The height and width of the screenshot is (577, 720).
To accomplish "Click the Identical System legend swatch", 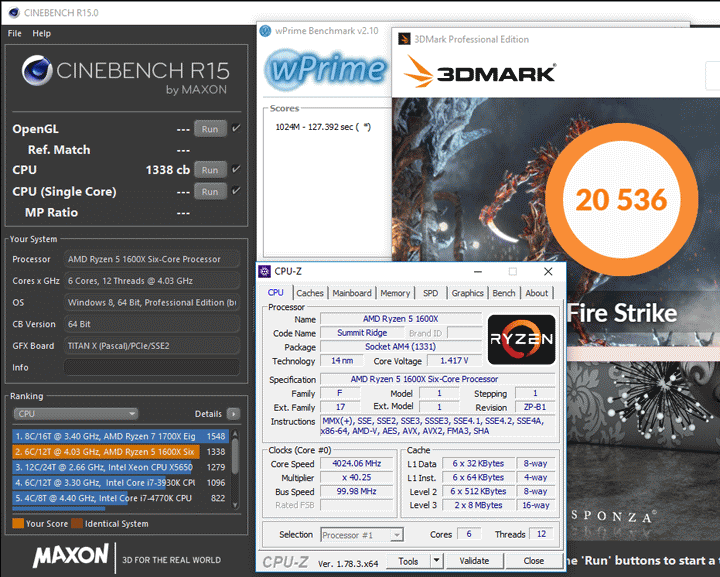I will [x=77, y=523].
